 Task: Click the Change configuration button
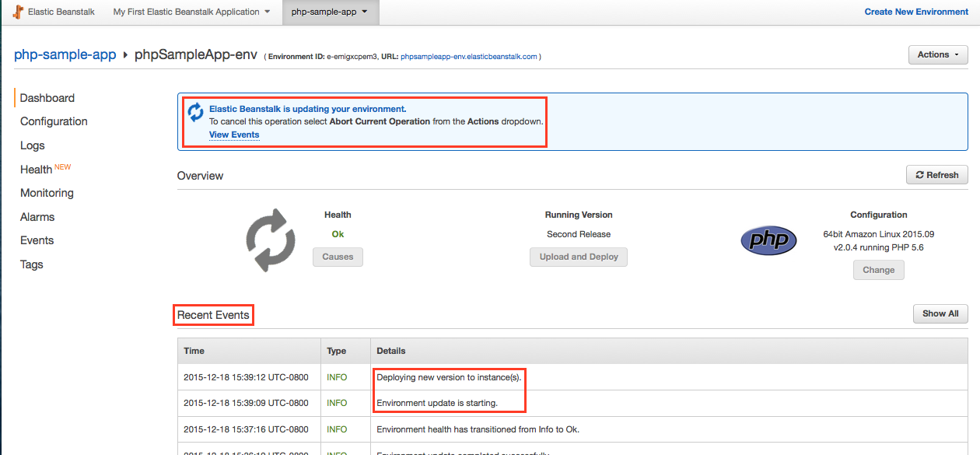879,270
